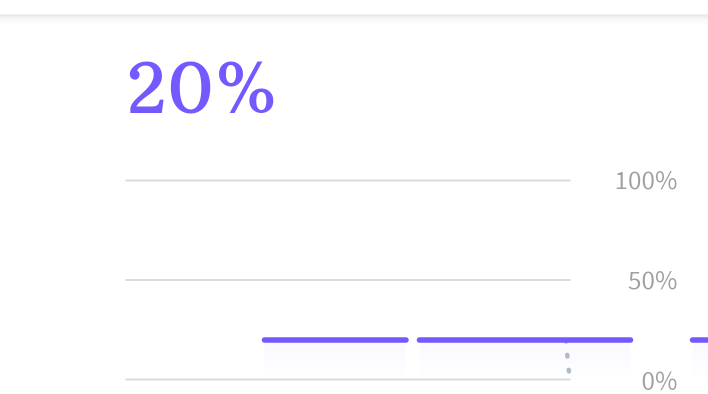Select the leftmost purple line segment
Screen dimensions: 708x394
pyautogui.click(x=335, y=340)
